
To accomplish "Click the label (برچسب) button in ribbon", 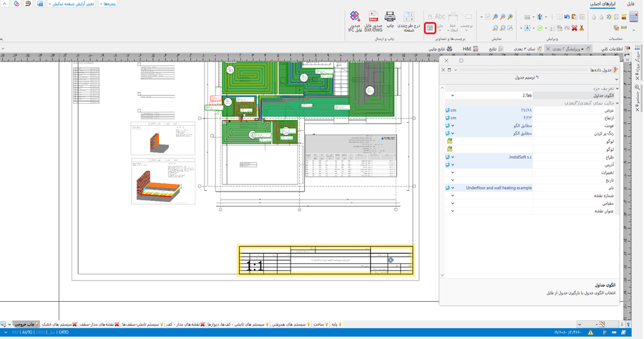I will (467, 20).
